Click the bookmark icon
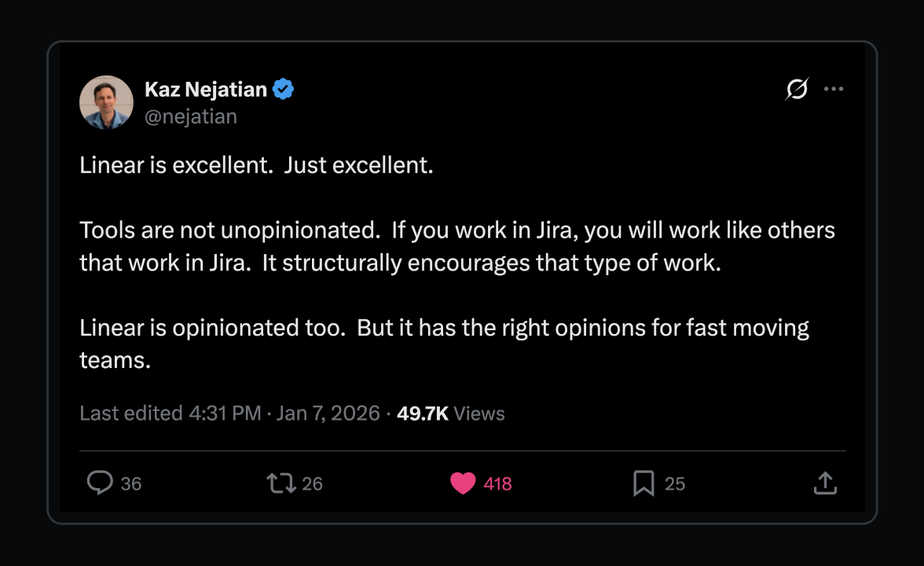 coord(644,483)
